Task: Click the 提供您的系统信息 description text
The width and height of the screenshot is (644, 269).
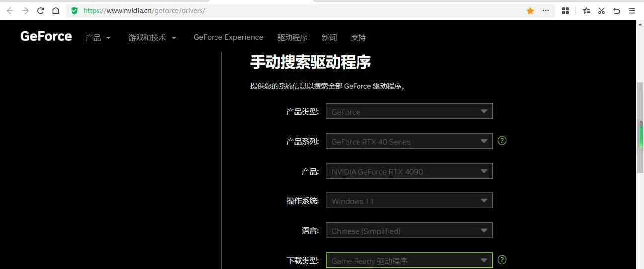Action: [328, 86]
